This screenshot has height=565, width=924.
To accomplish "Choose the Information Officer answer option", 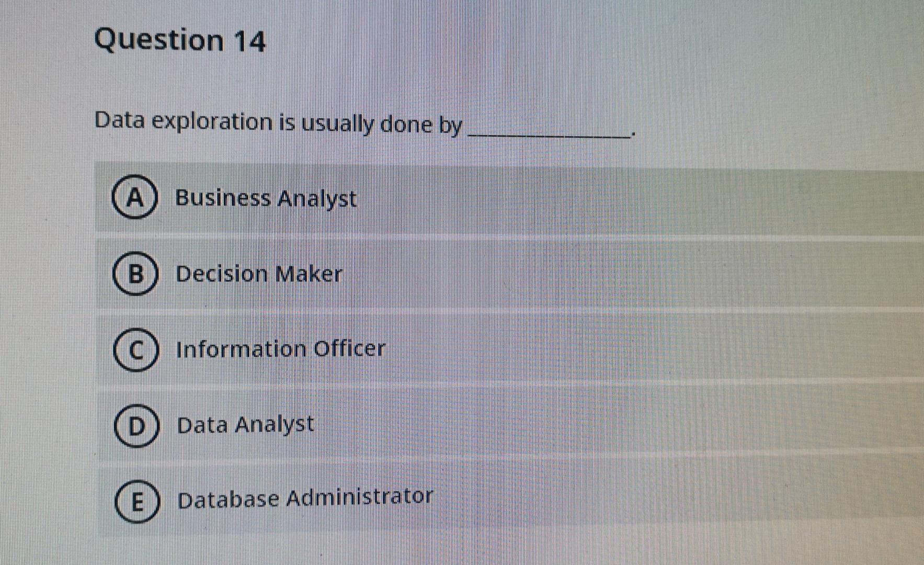I will click(x=280, y=348).
